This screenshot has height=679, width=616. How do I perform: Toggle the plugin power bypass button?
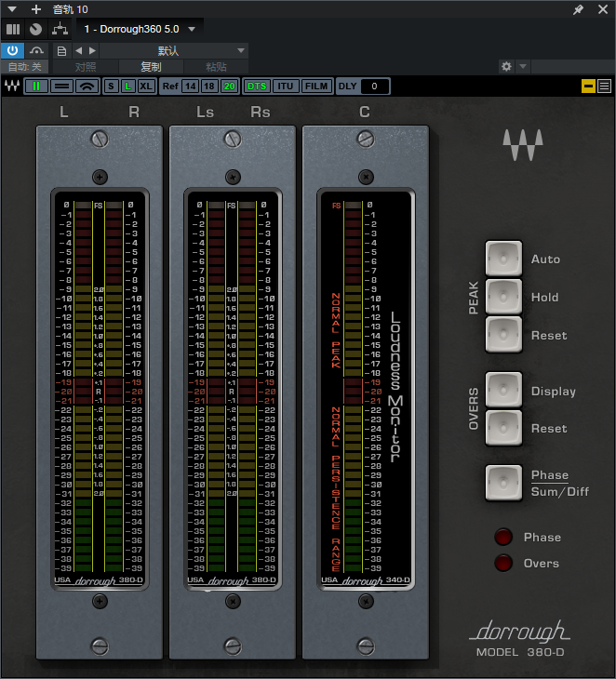coord(13,50)
